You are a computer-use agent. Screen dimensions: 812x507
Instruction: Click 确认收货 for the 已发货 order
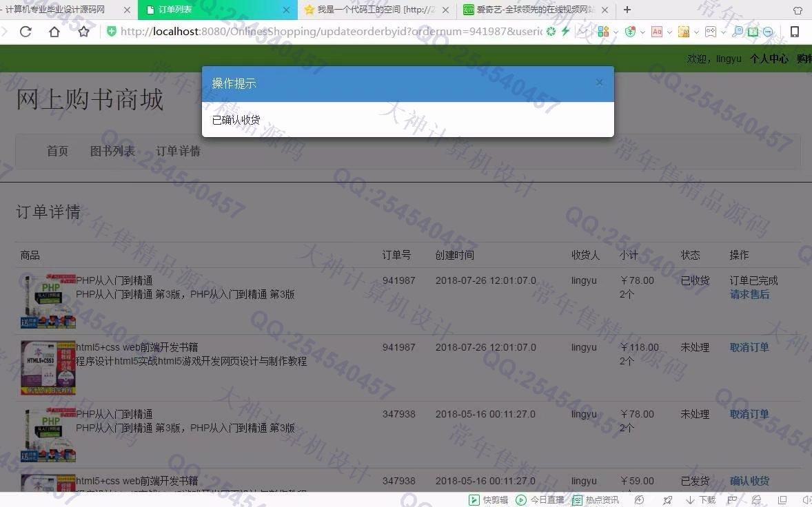[x=749, y=481]
